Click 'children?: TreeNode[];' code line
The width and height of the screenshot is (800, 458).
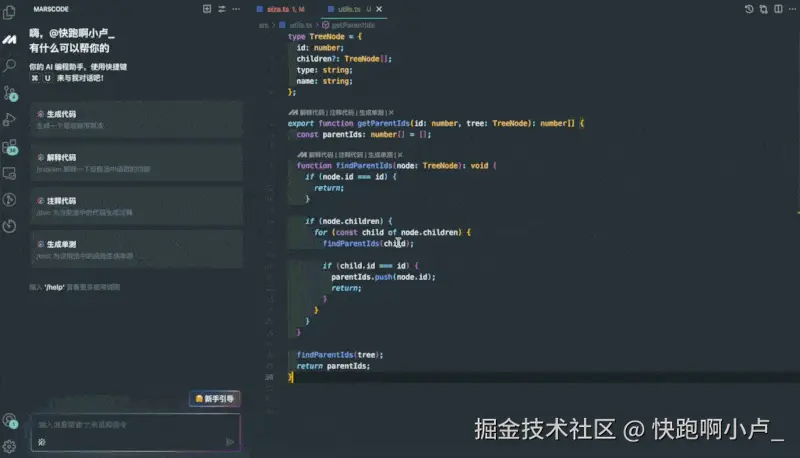[x=344, y=59]
